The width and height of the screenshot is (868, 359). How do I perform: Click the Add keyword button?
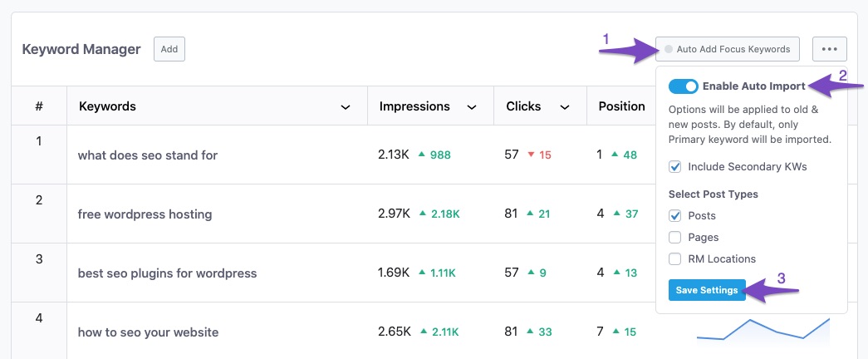[x=169, y=49]
